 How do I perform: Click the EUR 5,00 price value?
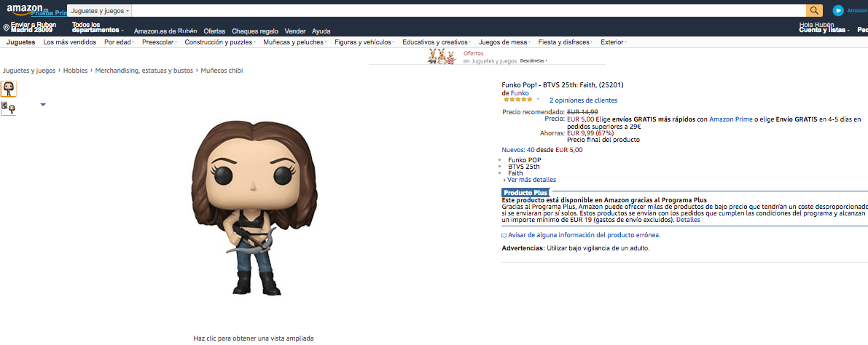pyautogui.click(x=581, y=119)
